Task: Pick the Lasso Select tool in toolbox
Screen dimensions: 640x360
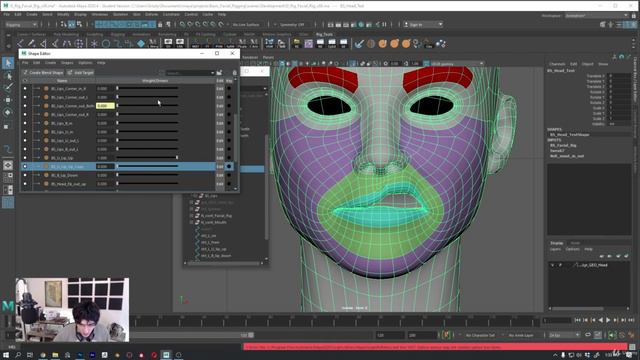Action: click(x=8, y=76)
